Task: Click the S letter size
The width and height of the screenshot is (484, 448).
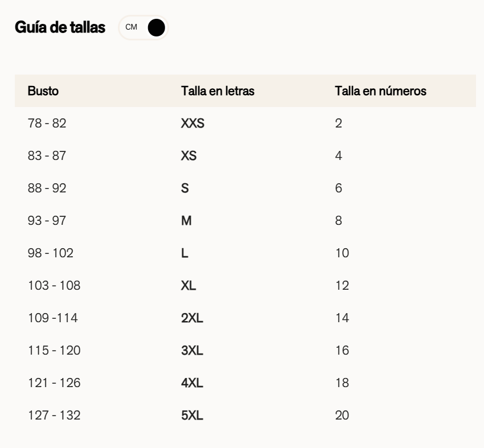Action: pyautogui.click(x=184, y=188)
